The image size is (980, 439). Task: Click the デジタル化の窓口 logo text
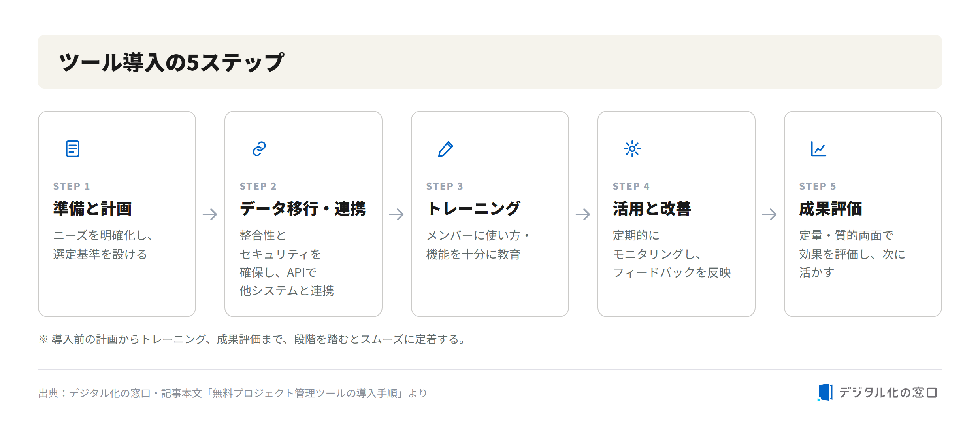click(x=888, y=392)
